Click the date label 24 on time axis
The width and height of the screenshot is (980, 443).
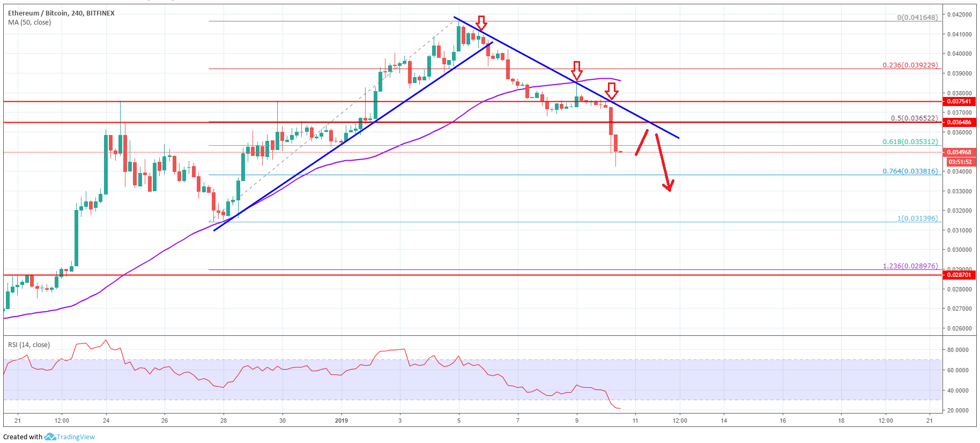tap(106, 421)
